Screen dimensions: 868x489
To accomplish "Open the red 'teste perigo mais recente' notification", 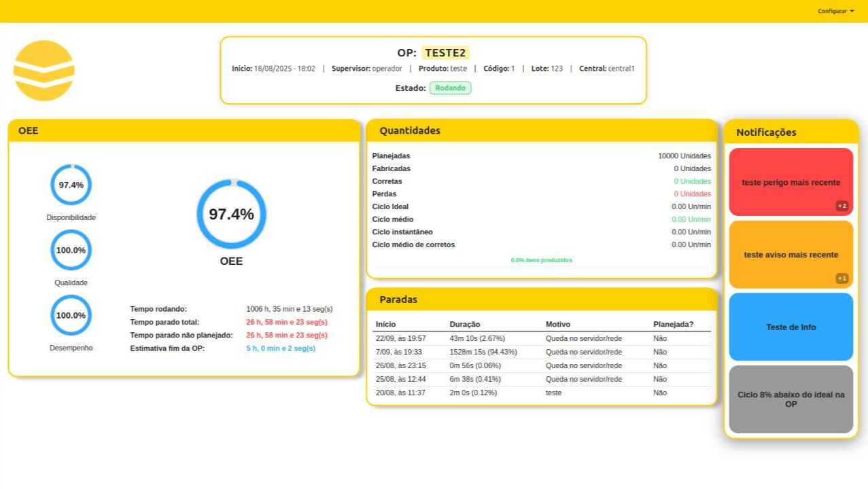I will 790,182.
